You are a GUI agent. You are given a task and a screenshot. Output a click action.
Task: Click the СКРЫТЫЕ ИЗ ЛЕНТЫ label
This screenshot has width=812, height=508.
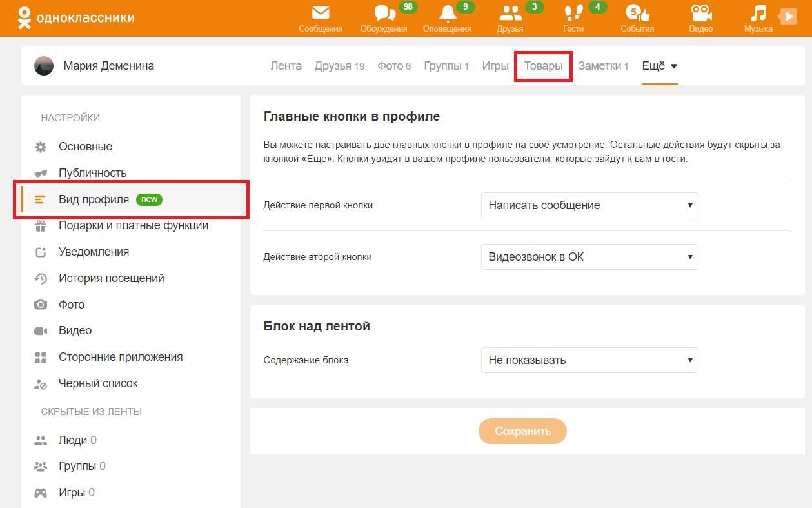[92, 412]
